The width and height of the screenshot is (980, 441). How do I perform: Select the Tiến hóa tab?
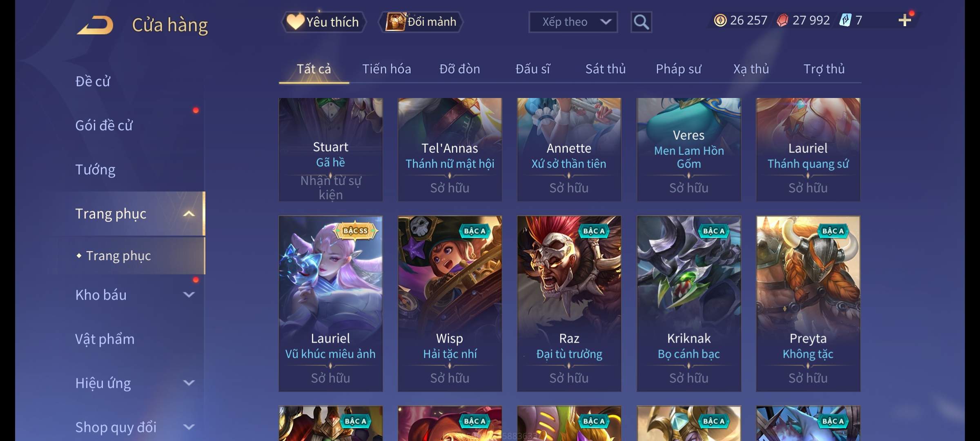tap(386, 69)
